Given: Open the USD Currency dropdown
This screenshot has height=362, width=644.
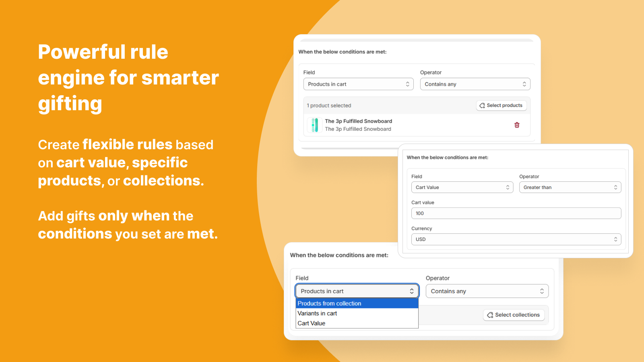Looking at the screenshot, I should tap(516, 239).
